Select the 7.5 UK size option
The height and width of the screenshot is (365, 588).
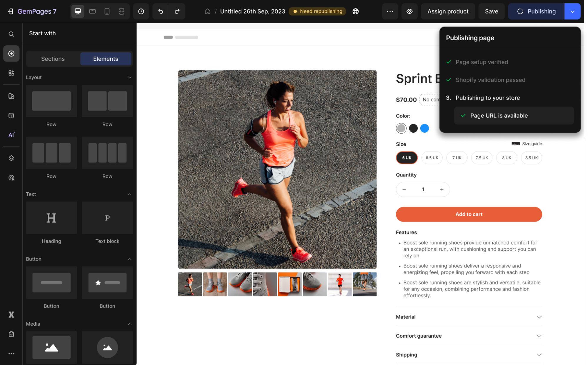pyautogui.click(x=482, y=158)
